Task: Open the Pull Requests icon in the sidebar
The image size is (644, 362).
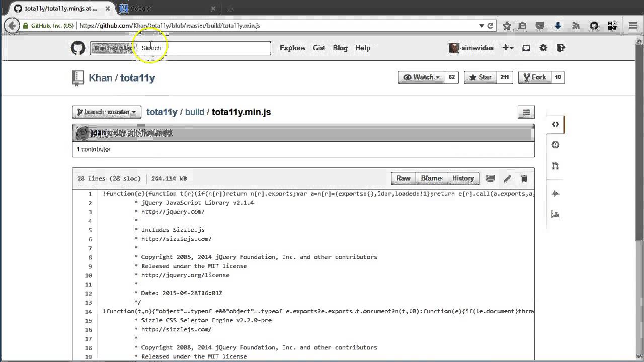Action: [x=555, y=166]
